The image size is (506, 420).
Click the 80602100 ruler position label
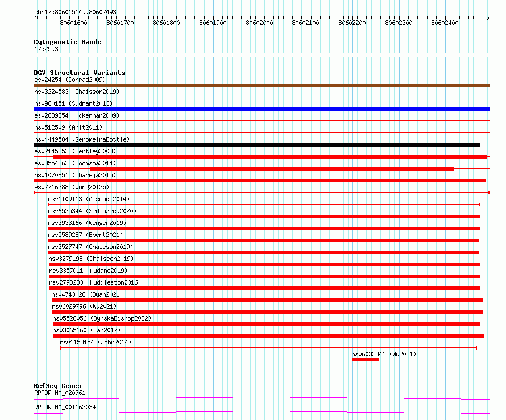306,23
